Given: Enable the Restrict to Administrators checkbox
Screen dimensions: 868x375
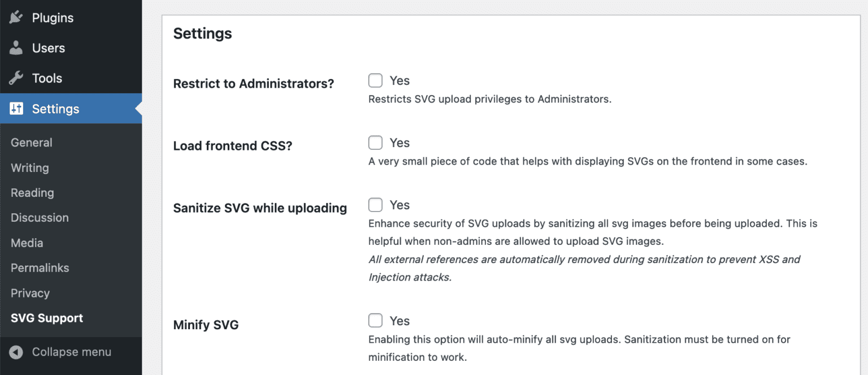Looking at the screenshot, I should tap(375, 80).
